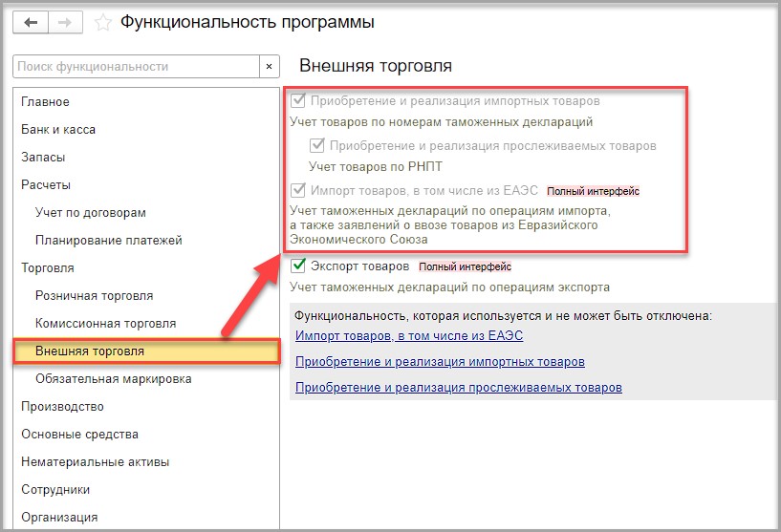The width and height of the screenshot is (781, 532).
Task: Go forward with the right arrow button
Action: point(65,22)
